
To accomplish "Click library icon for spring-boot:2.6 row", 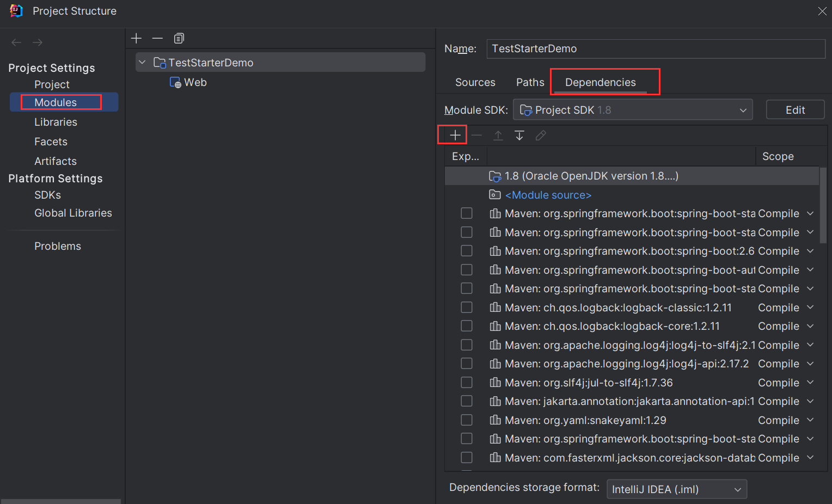I will click(x=495, y=251).
